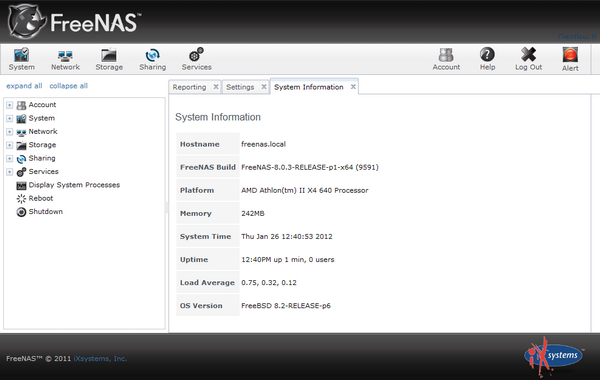
Task: Expand the Network tree node
Action: (x=10, y=132)
